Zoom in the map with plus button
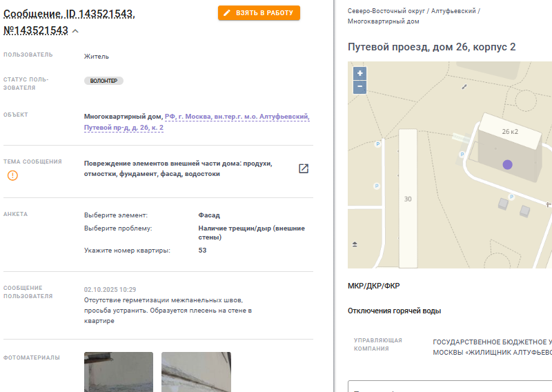Screen dimensions: 552x392 point(359,74)
